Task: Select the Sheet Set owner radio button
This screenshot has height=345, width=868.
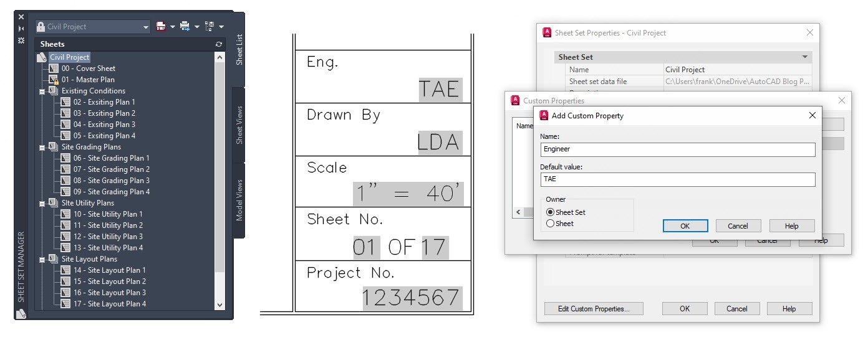Action: pos(550,212)
